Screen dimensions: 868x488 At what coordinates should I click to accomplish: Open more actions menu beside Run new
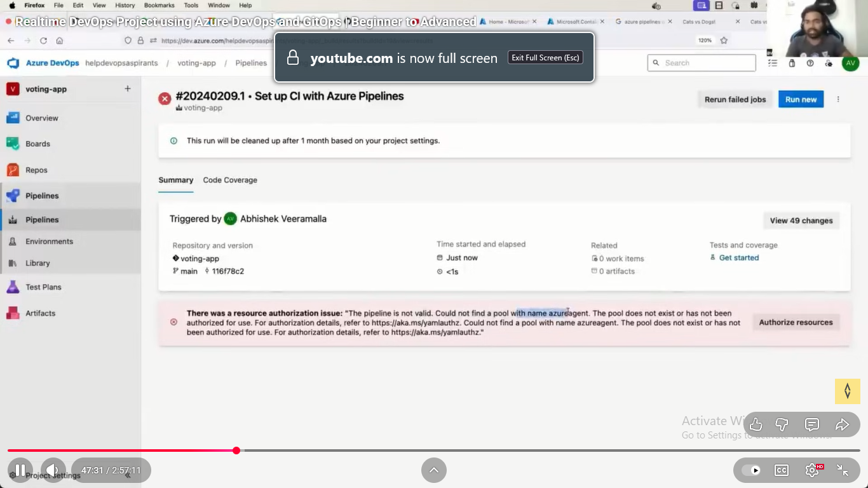tap(838, 99)
